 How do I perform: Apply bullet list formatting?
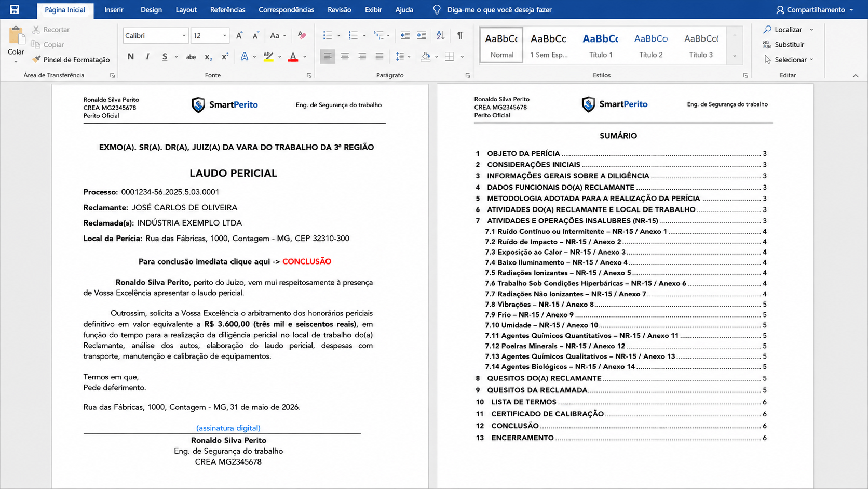pyautogui.click(x=328, y=35)
